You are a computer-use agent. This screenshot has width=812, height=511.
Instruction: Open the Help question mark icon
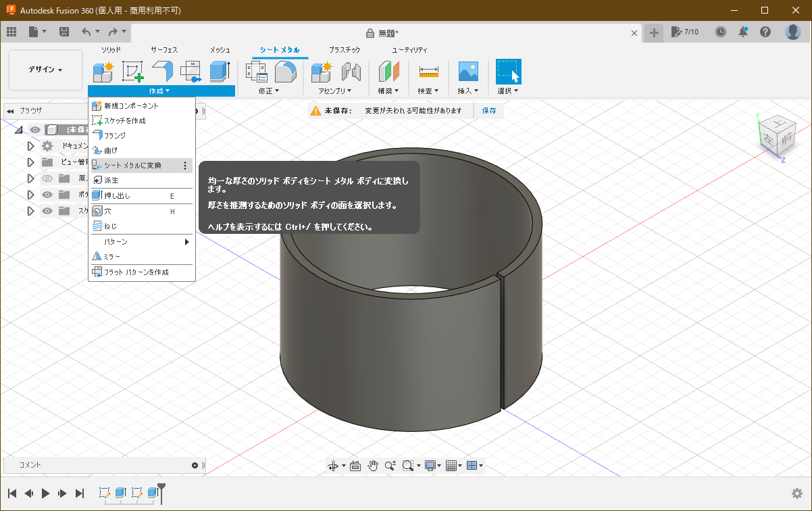765,32
